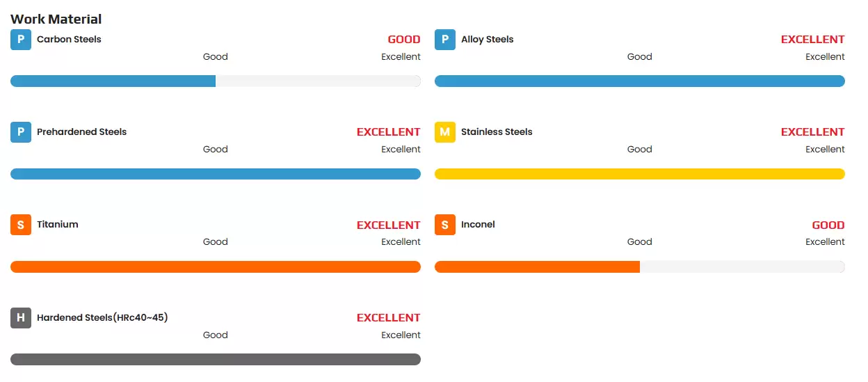Click the Titanium orange rating bar
This screenshot has height=382, width=868.
point(215,266)
